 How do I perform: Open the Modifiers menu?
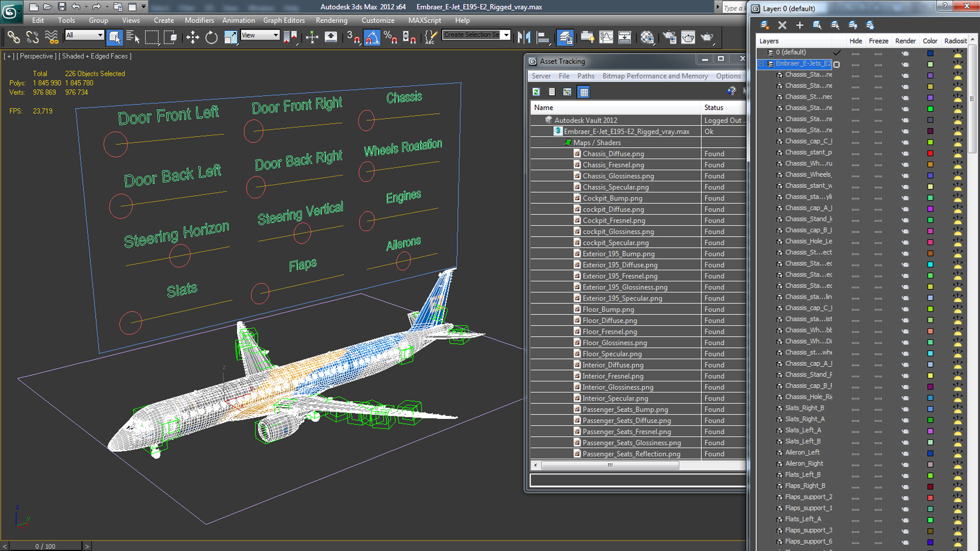click(x=199, y=20)
